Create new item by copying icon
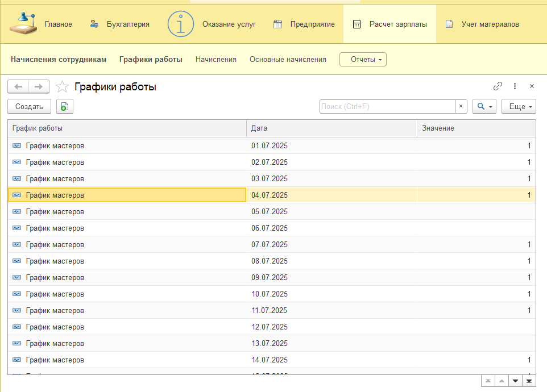 [x=64, y=106]
